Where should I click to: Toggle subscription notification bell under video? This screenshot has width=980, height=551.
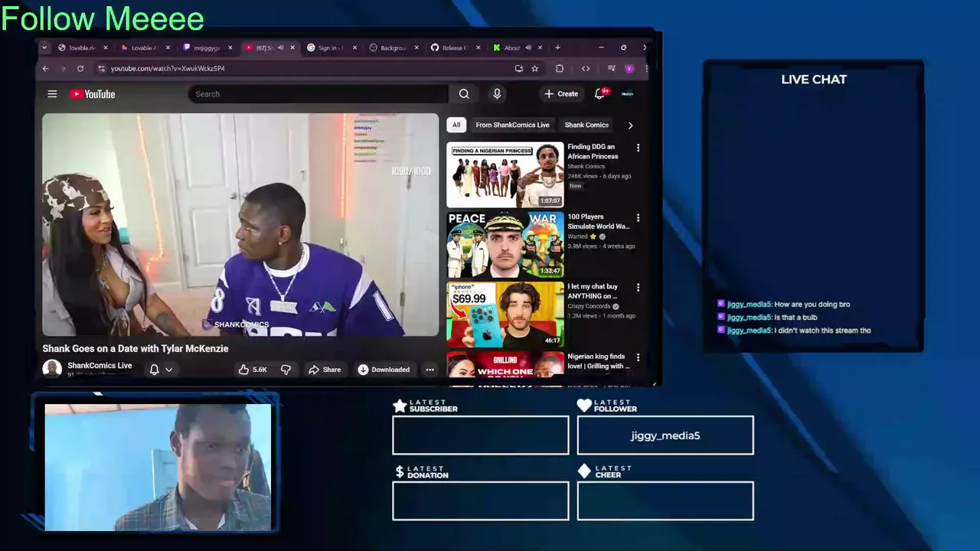154,370
